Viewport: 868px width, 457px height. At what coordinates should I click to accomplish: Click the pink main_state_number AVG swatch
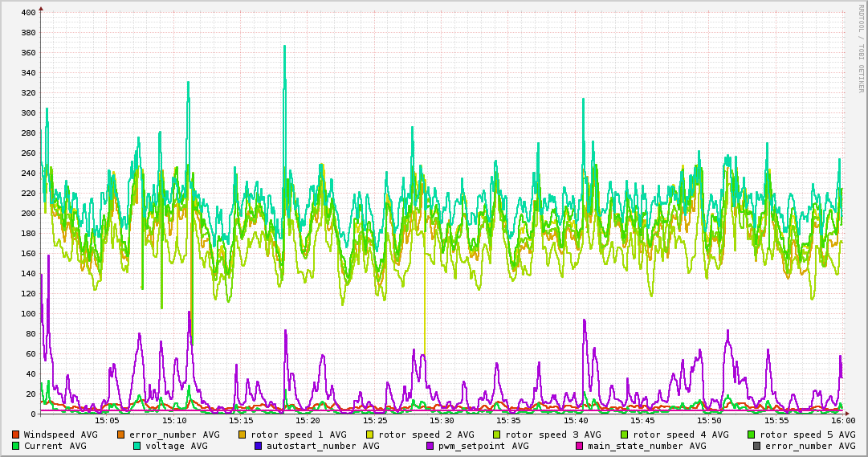click(x=579, y=446)
